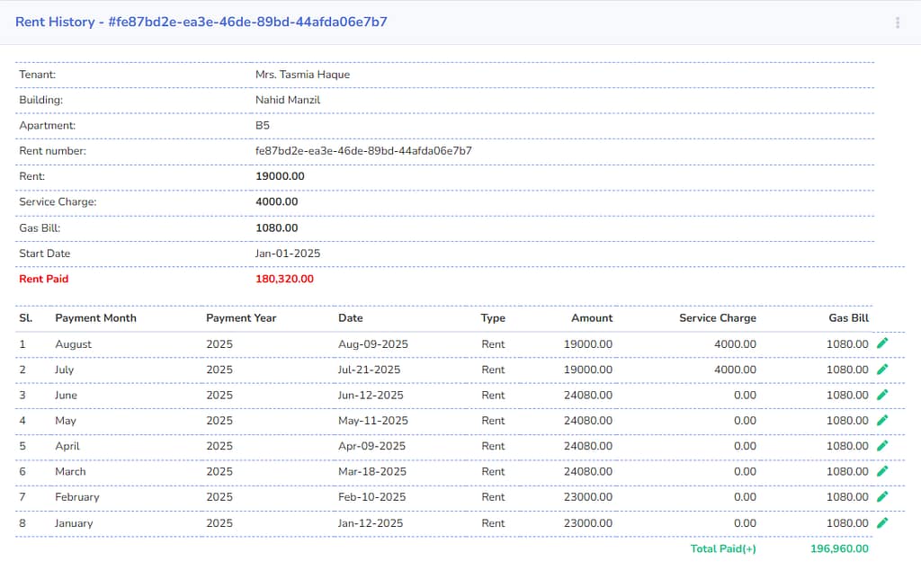Click the date Aug-09-2025
The image size is (921, 588).
[373, 344]
